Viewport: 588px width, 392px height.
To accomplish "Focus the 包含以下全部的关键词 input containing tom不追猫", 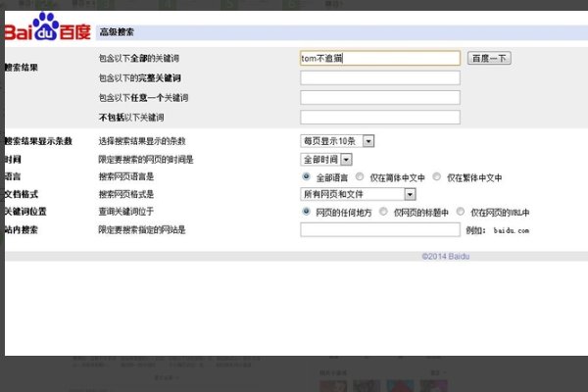I will [380, 58].
